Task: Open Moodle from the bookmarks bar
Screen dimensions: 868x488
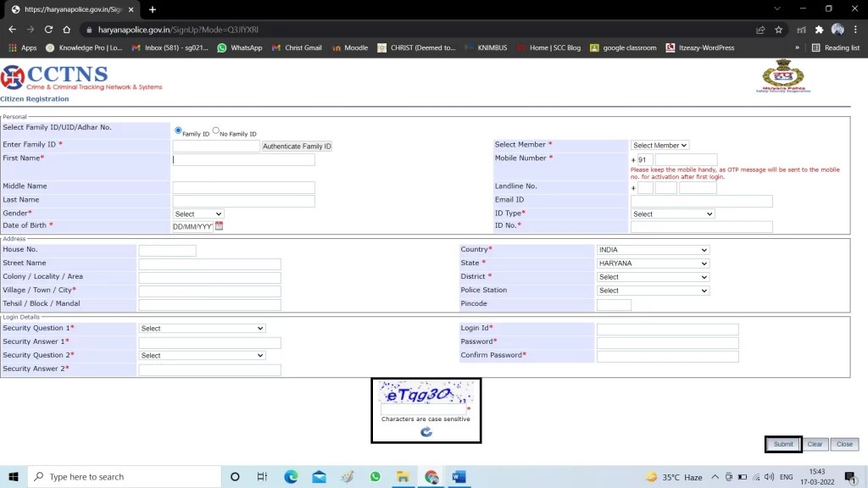Action: pyautogui.click(x=350, y=47)
